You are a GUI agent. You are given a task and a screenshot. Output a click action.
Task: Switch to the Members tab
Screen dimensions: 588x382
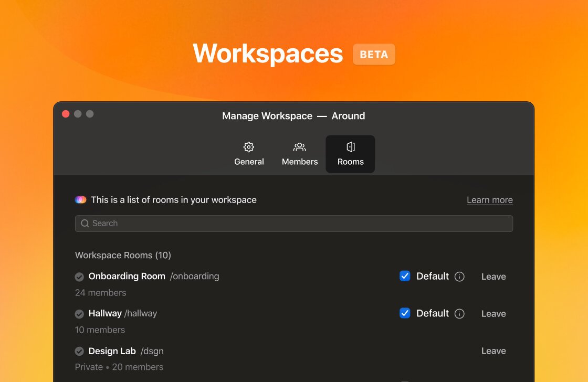coord(300,154)
